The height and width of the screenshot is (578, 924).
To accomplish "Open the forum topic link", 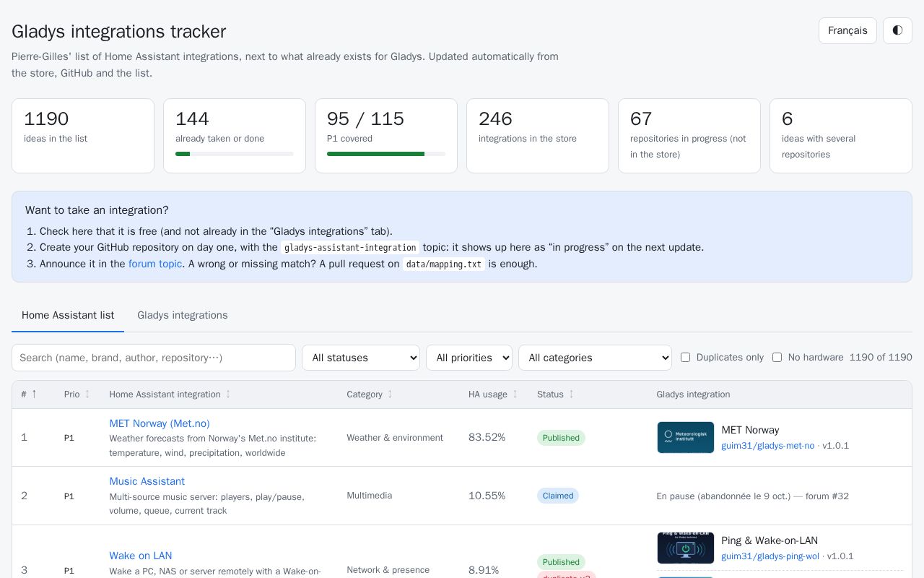I will pos(155,264).
